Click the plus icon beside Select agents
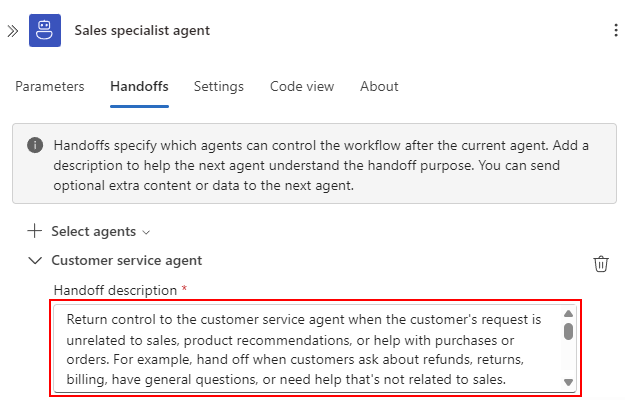 (35, 231)
